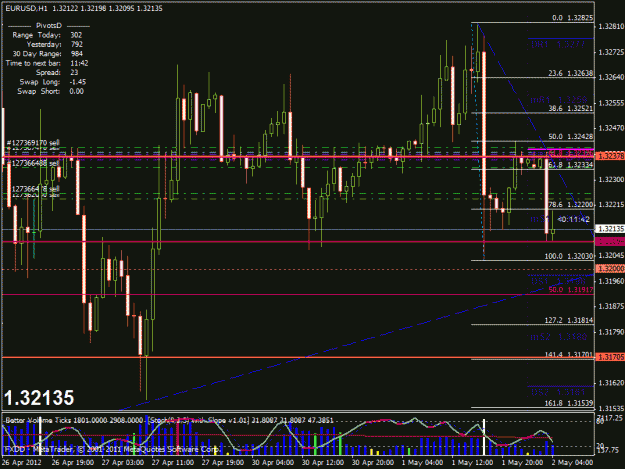Image resolution: width=625 pixels, height=469 pixels.
Task: Select the 30 Day Range value 984
Action: (77, 54)
